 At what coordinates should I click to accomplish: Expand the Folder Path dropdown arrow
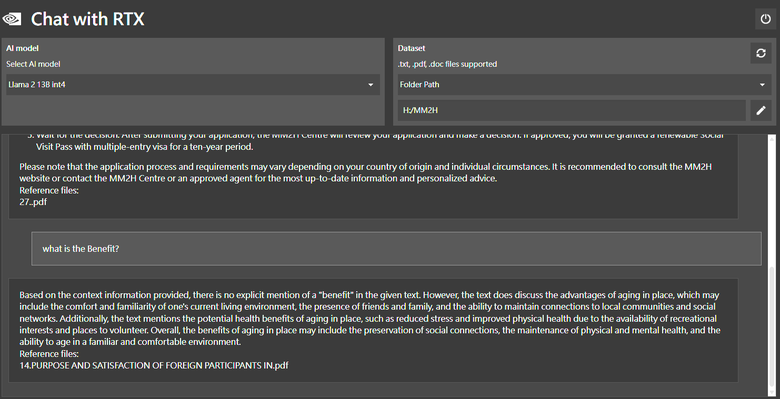point(762,85)
